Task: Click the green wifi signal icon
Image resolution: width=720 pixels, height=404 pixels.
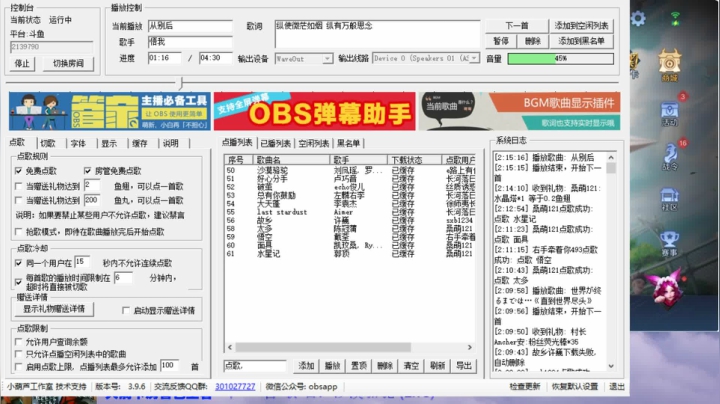Action: pyautogui.click(x=675, y=19)
